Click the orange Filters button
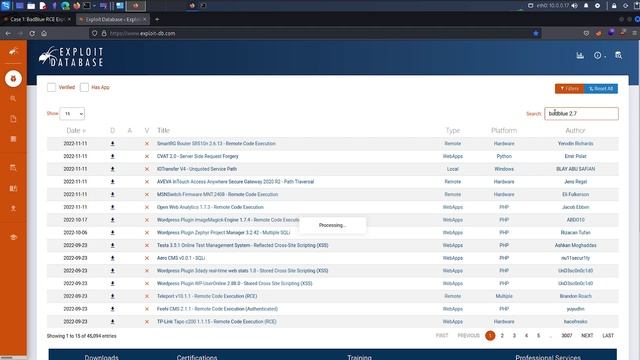Image resolution: width=640 pixels, height=360 pixels. [569, 89]
